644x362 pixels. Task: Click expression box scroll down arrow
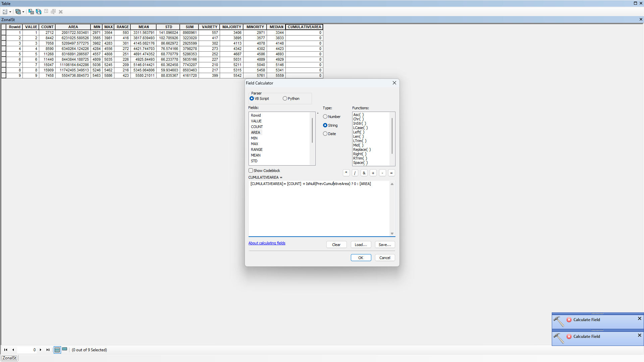(392, 234)
